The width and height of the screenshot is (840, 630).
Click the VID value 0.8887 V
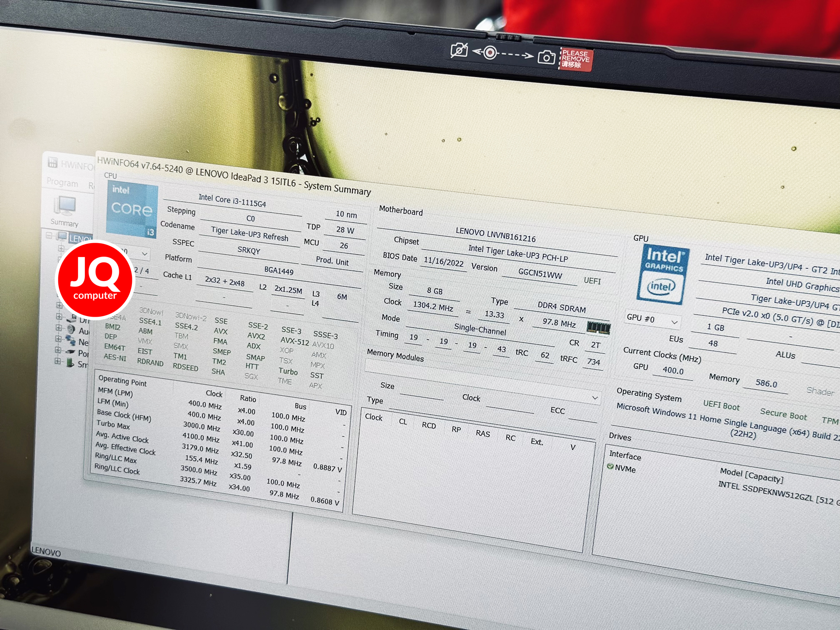click(327, 467)
